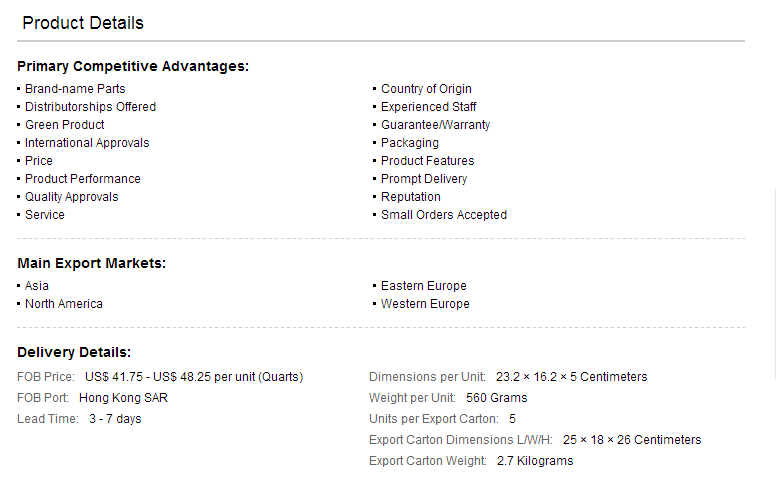Screen dimensions: 776x483
Task: Click the Product Details heading
Action: [x=83, y=23]
